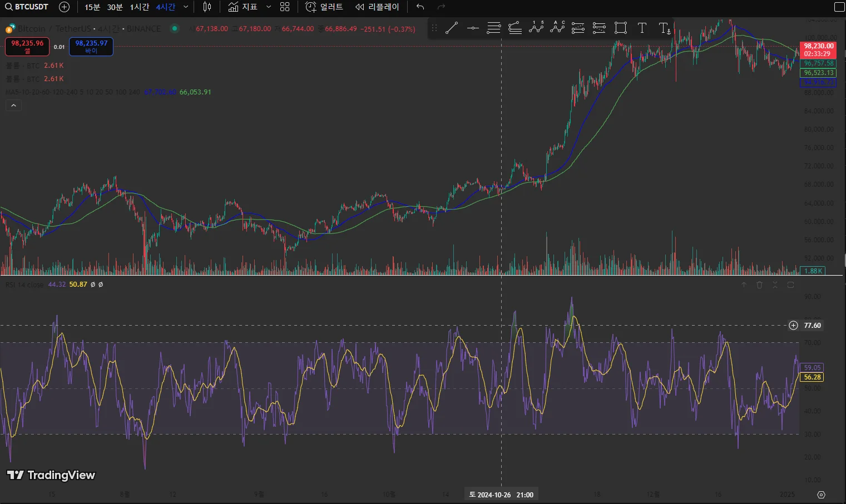The height and width of the screenshot is (504, 846).
Task: Click the red sell price button
Action: click(27, 47)
